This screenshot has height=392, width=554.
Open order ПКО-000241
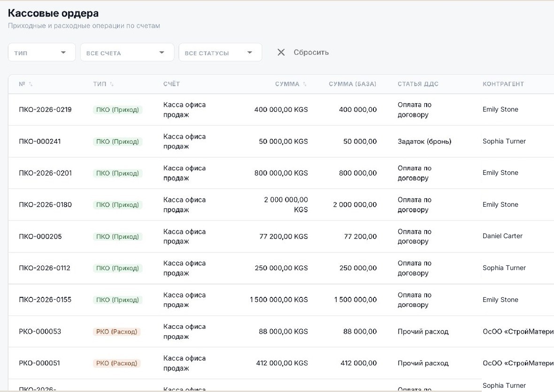[40, 141]
